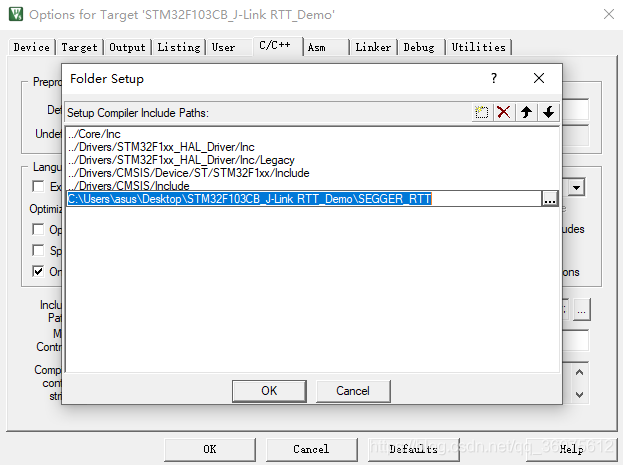Screen dimensions: 623x465
Task: Open folder browser via the '...' path button
Action: (550, 199)
